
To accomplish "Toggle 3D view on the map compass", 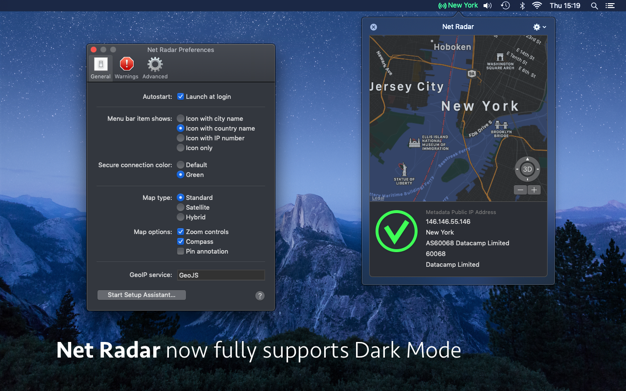I will click(x=527, y=169).
